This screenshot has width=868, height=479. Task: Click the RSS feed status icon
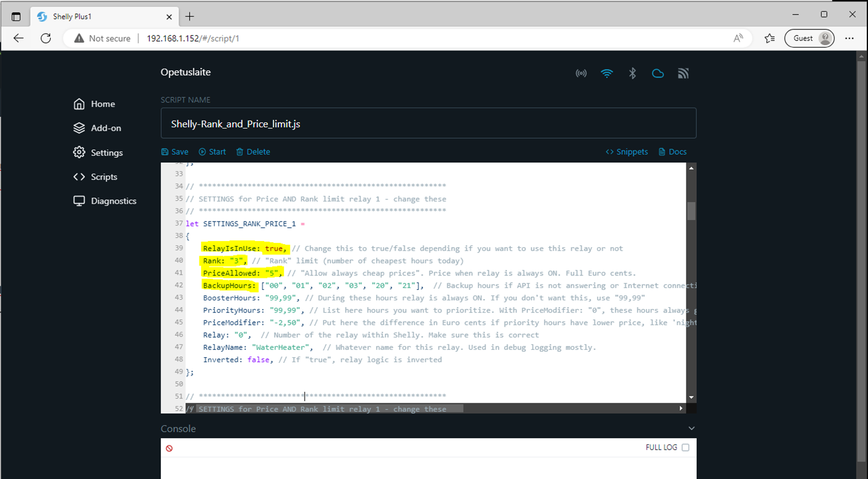click(683, 73)
